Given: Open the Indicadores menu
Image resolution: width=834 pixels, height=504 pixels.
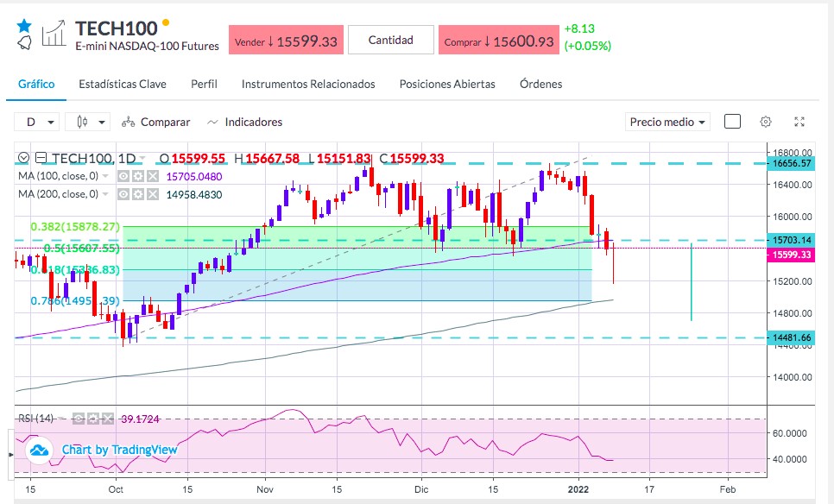Looking at the screenshot, I should [x=245, y=123].
